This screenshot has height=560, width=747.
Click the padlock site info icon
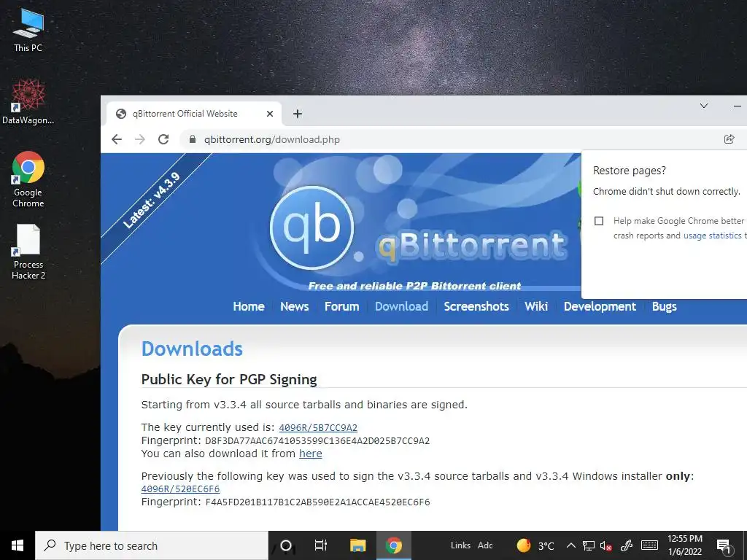coord(193,139)
